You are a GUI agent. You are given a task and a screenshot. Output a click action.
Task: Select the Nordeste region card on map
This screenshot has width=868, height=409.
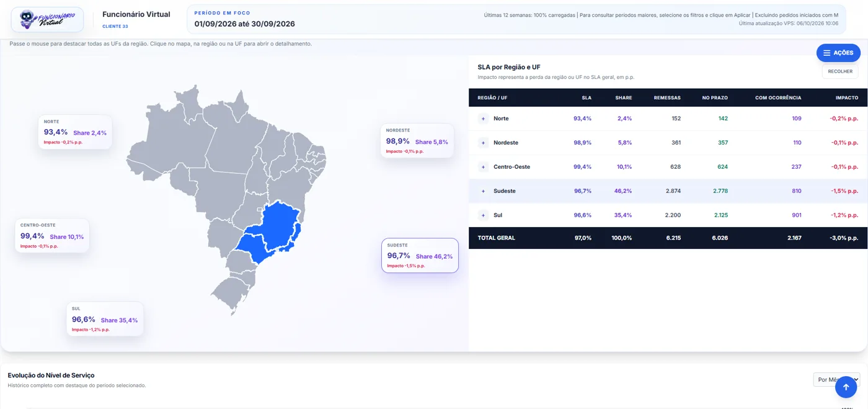[x=417, y=141]
